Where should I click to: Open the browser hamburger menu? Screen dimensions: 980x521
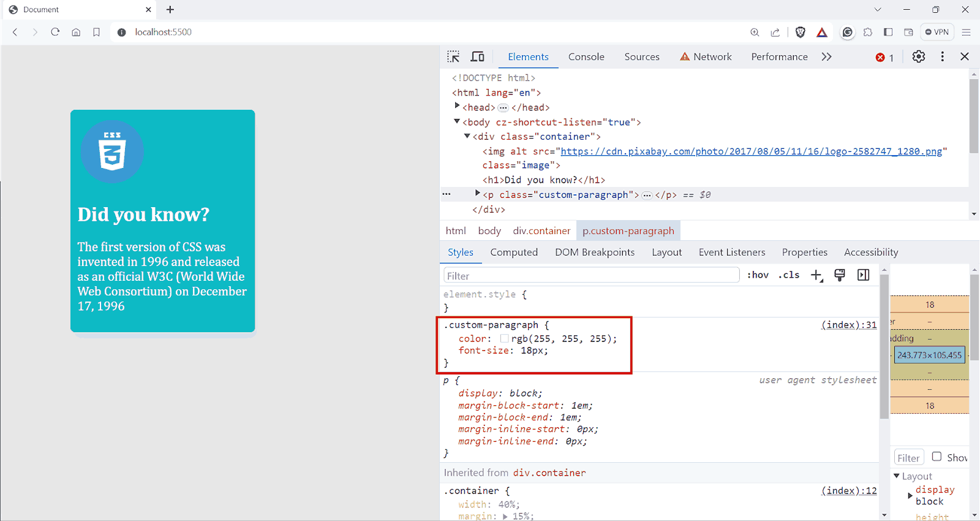click(x=966, y=32)
